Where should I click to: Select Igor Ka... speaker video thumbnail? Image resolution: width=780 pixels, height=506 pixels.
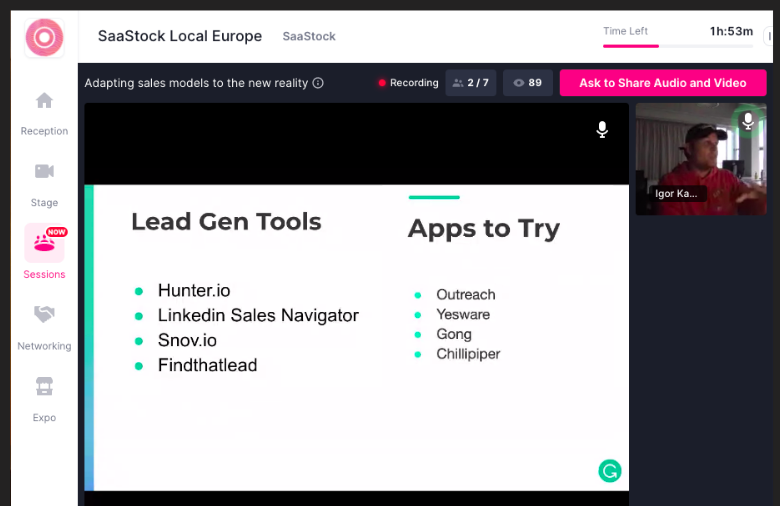point(701,159)
